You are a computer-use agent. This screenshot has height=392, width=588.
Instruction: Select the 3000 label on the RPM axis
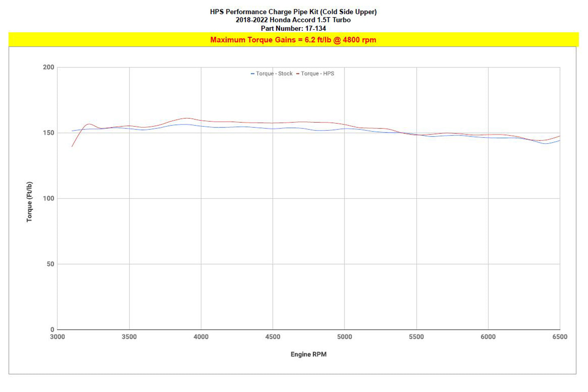57,337
